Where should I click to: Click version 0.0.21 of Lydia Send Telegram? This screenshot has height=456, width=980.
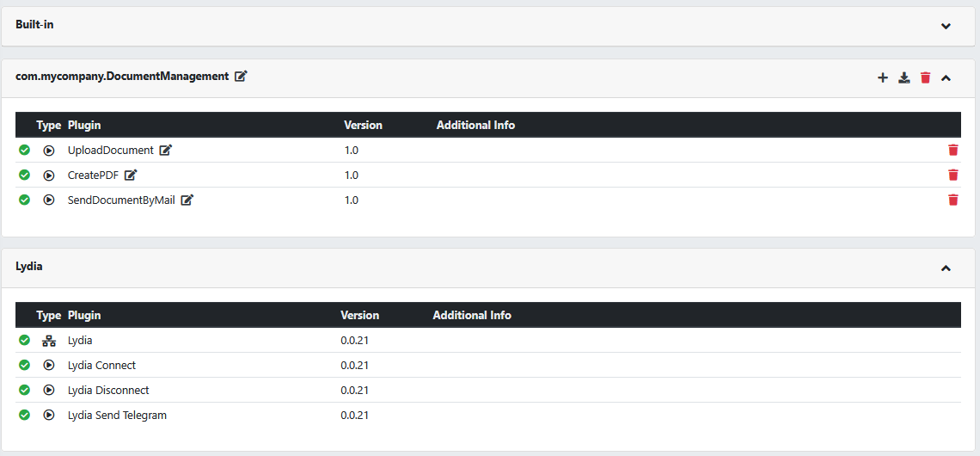(354, 415)
